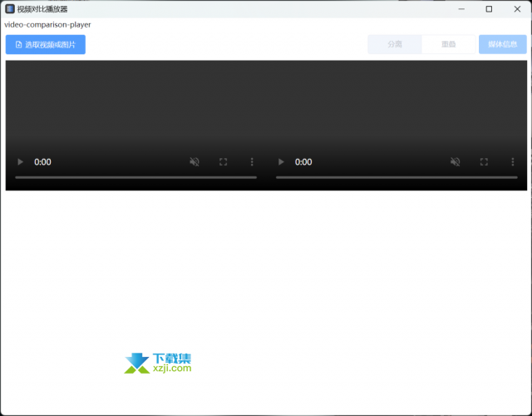Enter fullscreen on left video
This screenshot has width=532, height=416.
pyautogui.click(x=224, y=162)
